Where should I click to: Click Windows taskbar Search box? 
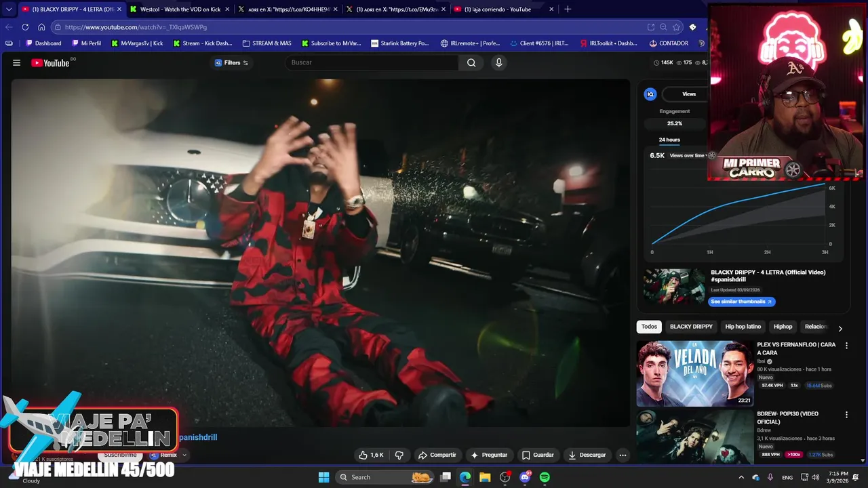[385, 477]
